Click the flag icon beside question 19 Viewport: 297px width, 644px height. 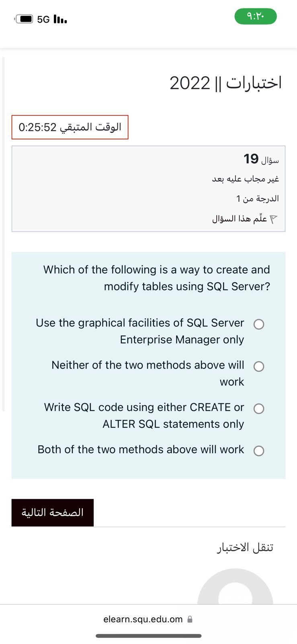274,219
